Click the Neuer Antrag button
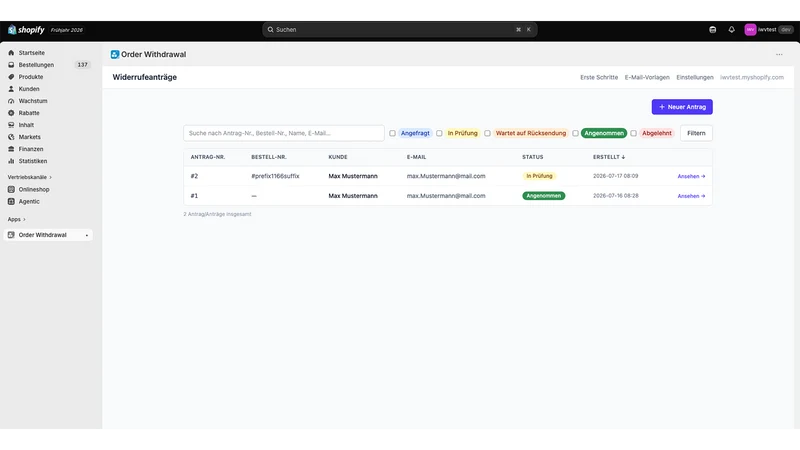 coord(682,107)
